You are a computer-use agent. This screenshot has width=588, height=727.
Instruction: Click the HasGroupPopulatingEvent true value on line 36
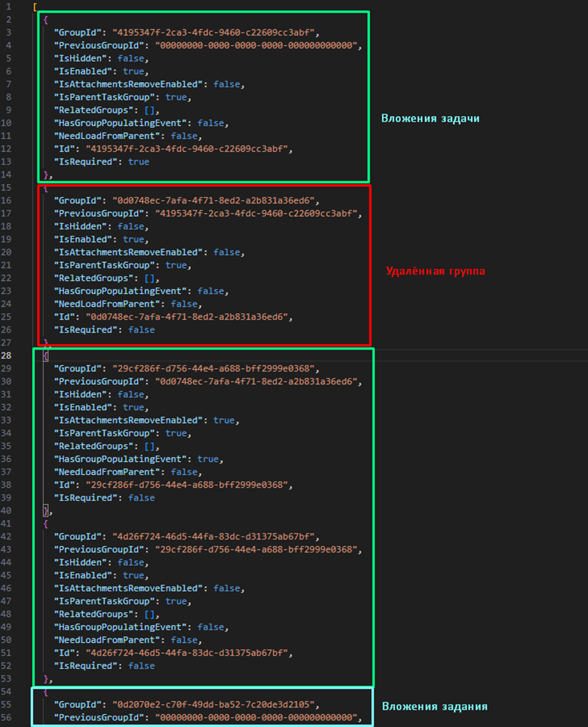click(208, 459)
